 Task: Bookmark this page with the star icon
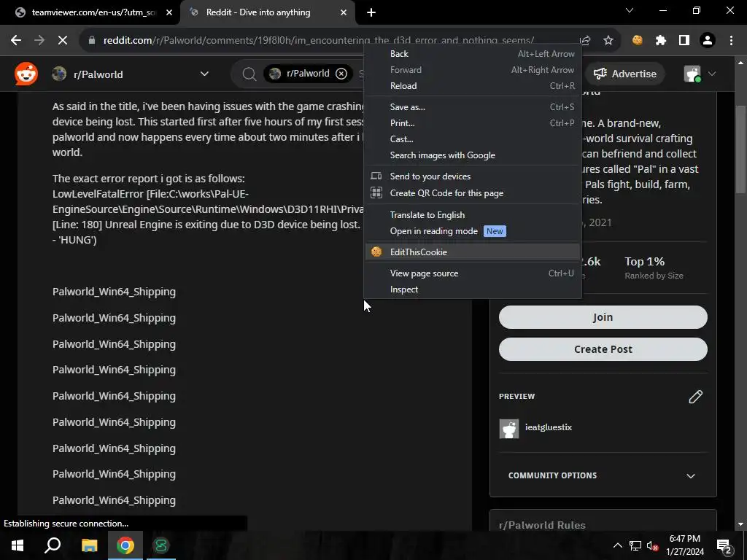(608, 41)
